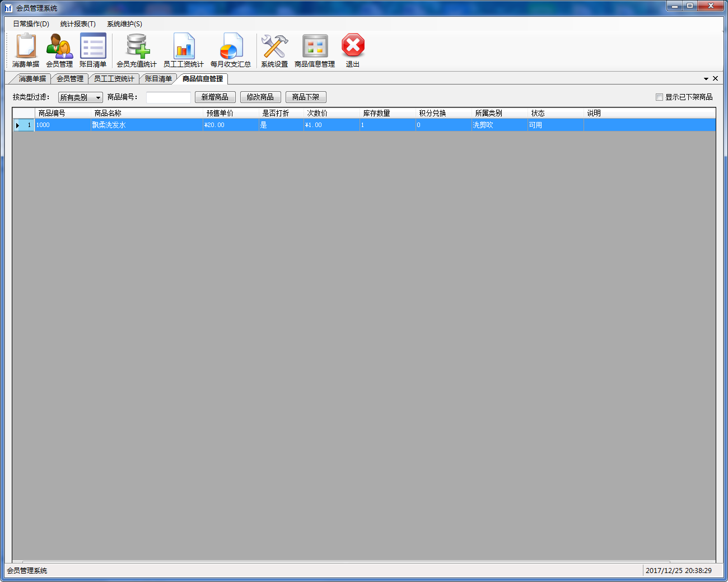
Task: Click the red 退出 exit icon
Action: [352, 49]
